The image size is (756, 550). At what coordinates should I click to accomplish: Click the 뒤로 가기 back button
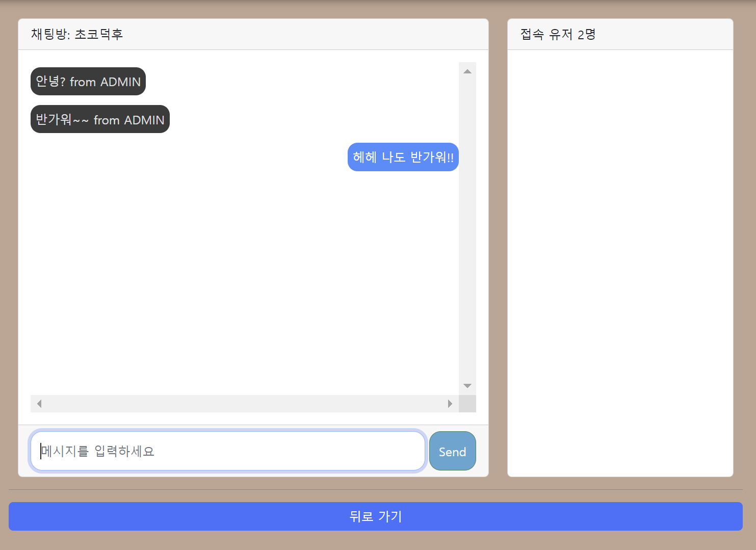coord(376,516)
